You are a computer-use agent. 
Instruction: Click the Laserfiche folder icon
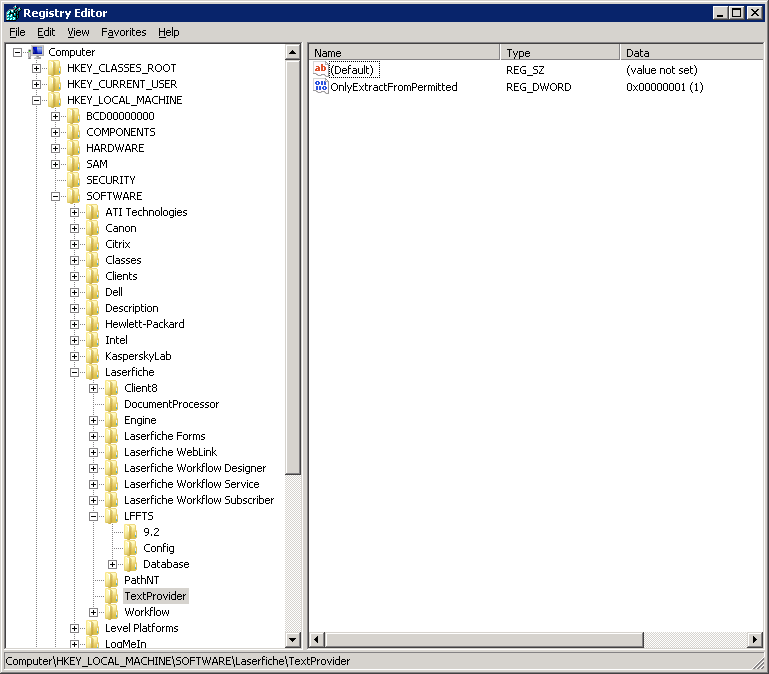pos(93,372)
